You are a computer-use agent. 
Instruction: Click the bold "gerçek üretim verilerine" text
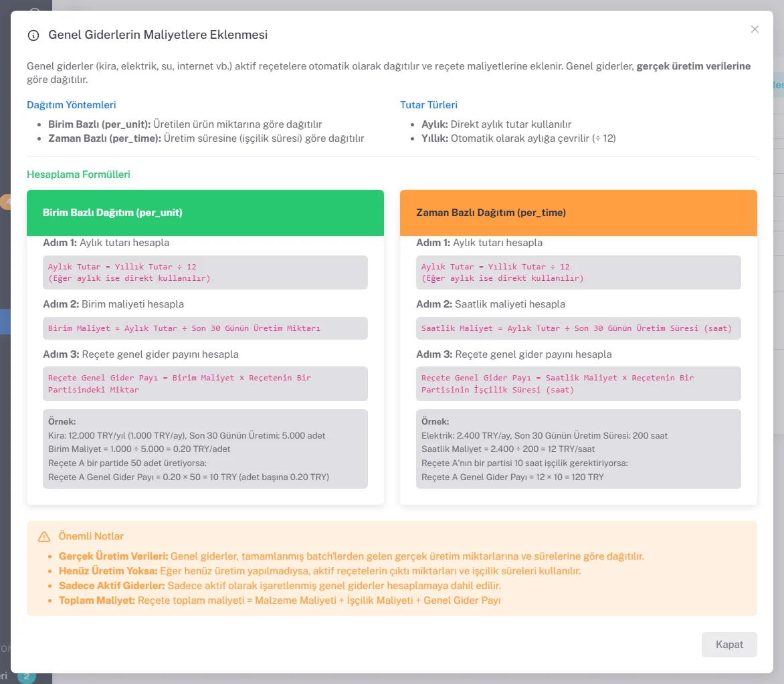(694, 66)
